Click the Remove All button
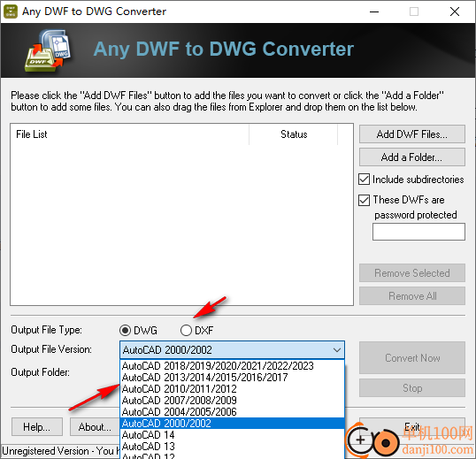 point(412,296)
